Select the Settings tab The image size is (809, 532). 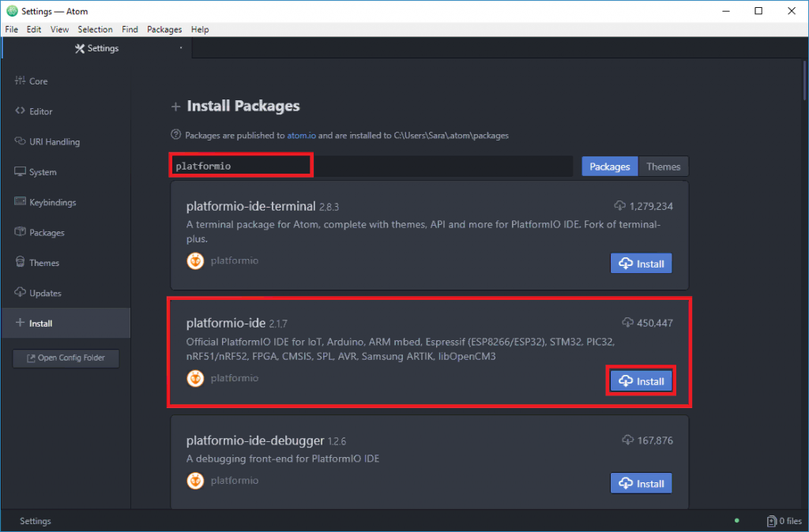[x=96, y=48]
